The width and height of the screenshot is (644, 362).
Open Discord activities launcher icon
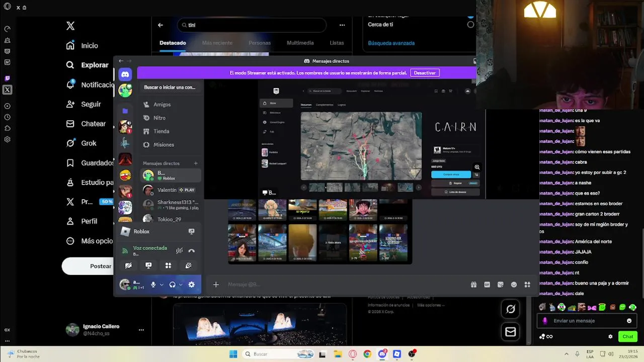coord(168,265)
